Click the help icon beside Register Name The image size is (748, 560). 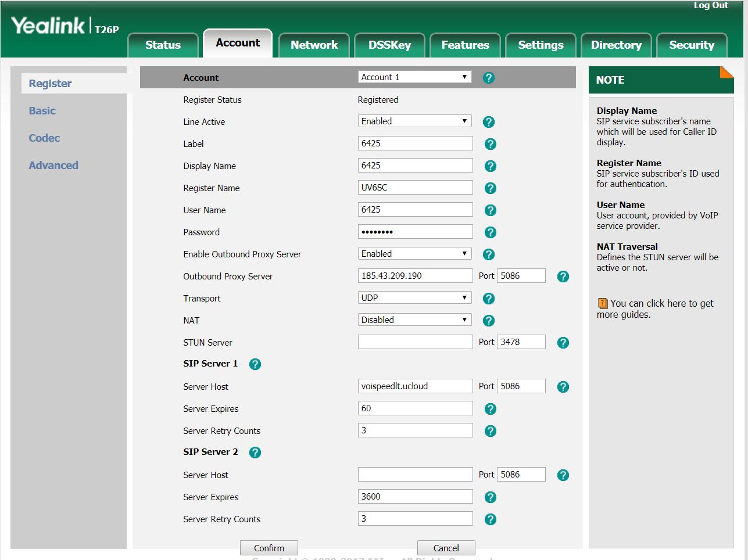pyautogui.click(x=490, y=188)
